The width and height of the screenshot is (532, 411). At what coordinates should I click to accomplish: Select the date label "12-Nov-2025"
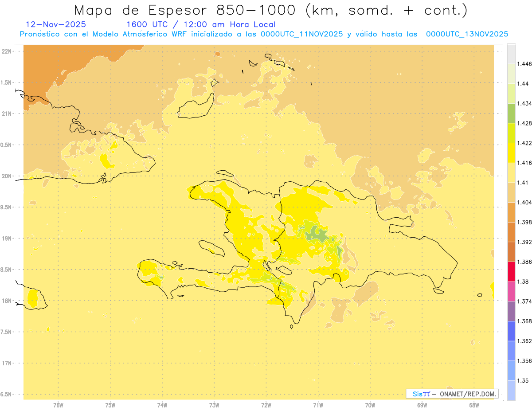(56, 25)
